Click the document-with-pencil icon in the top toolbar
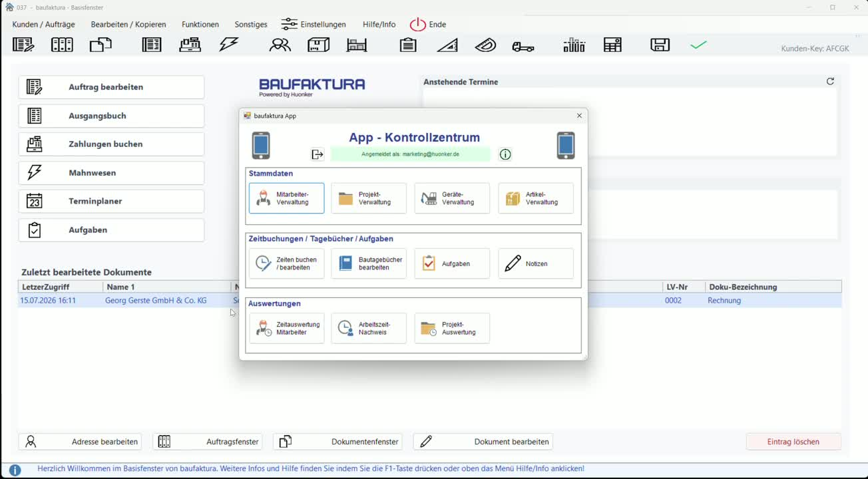The width and height of the screenshot is (868, 479). tap(23, 45)
